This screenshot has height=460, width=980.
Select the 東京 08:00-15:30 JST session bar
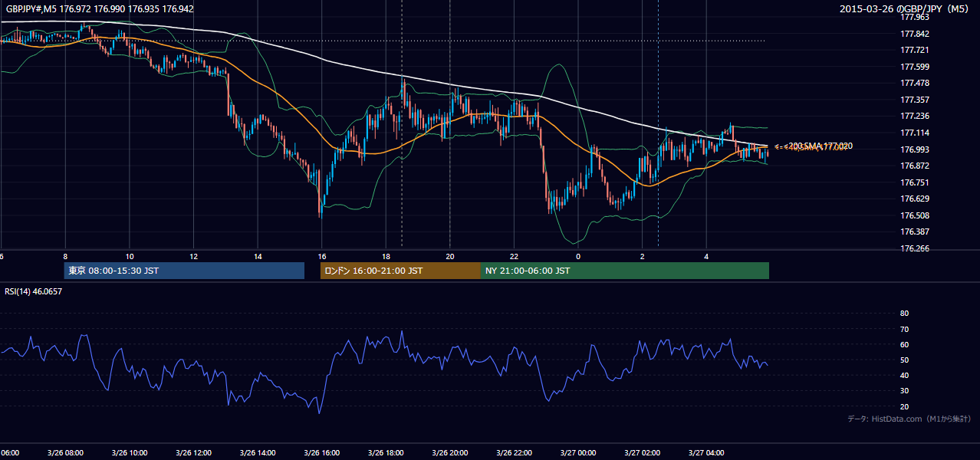(184, 271)
